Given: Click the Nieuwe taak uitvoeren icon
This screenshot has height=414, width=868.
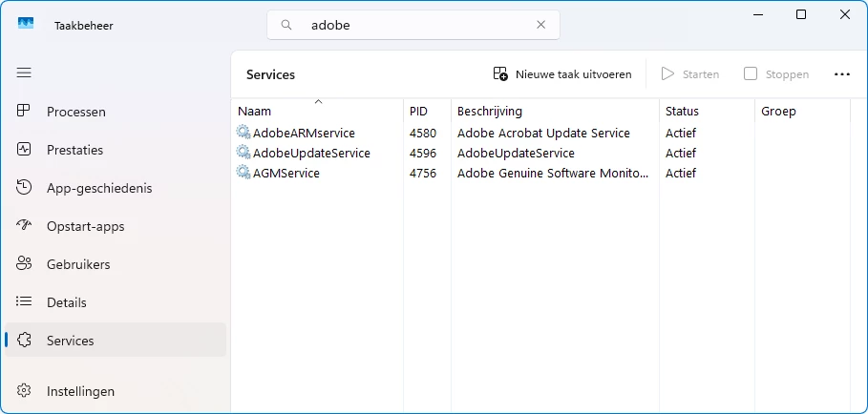Looking at the screenshot, I should (x=500, y=74).
